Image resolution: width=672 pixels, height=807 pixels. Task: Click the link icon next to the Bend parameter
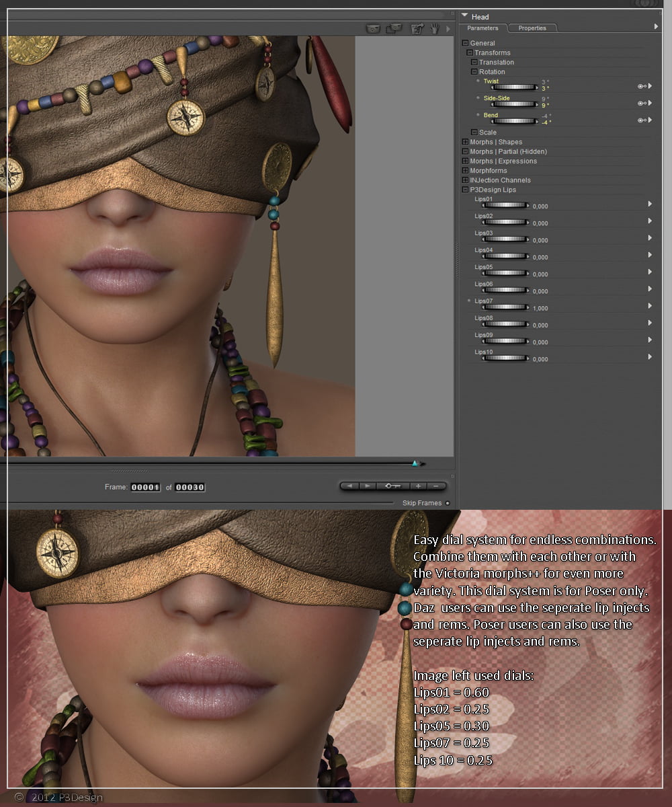pyautogui.click(x=642, y=120)
